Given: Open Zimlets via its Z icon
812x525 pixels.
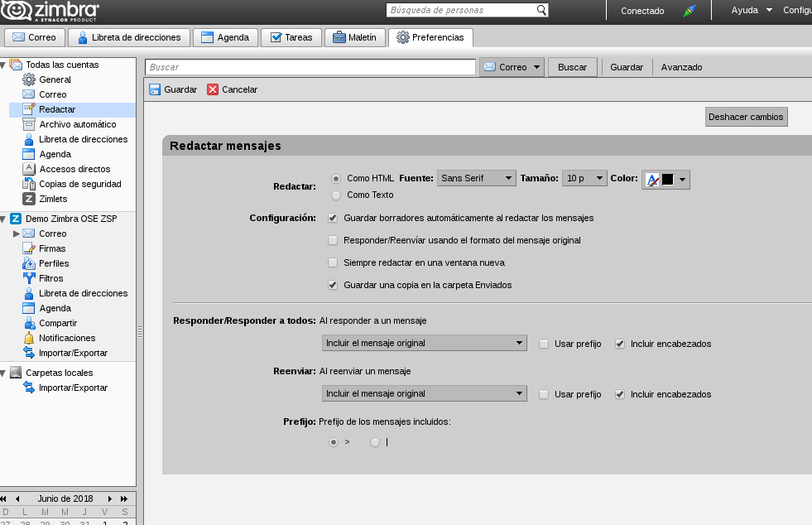Looking at the screenshot, I should pyautogui.click(x=29, y=199).
